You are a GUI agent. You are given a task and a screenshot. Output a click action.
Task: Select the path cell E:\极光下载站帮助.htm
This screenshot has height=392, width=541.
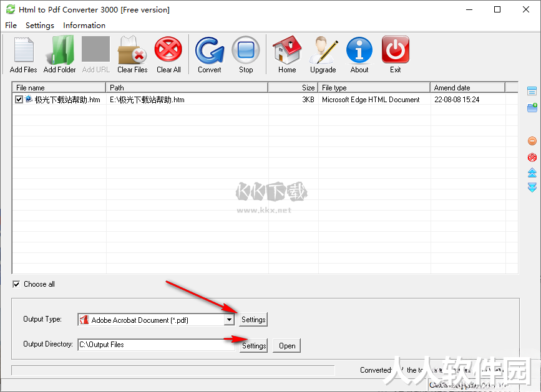click(147, 100)
